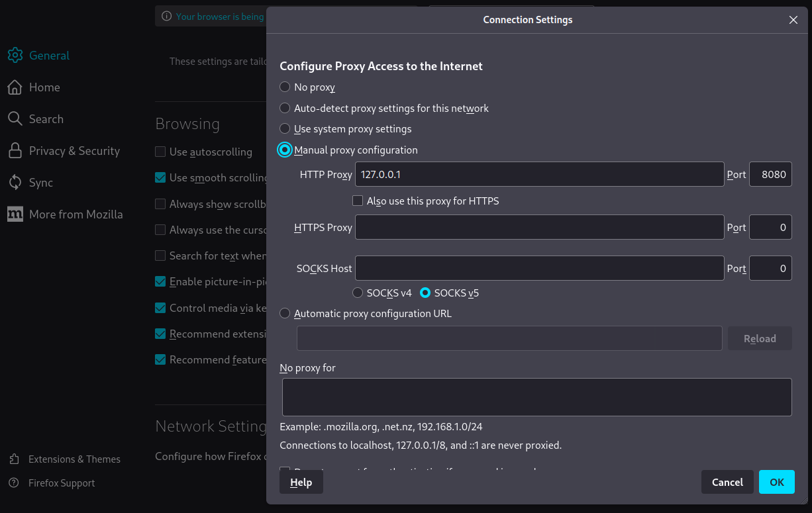Select Use system proxy settings
This screenshot has width=812, height=513.
[285, 129]
